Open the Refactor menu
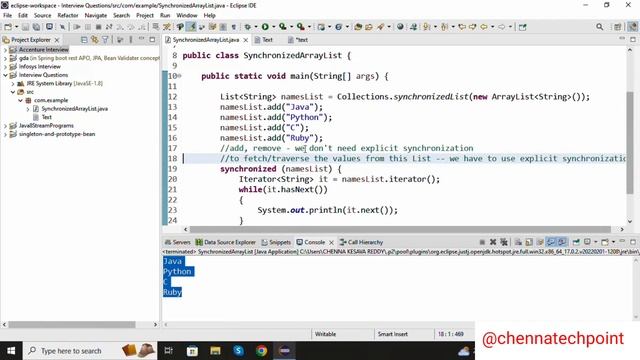The height and width of the screenshot is (360, 640). [x=68, y=16]
